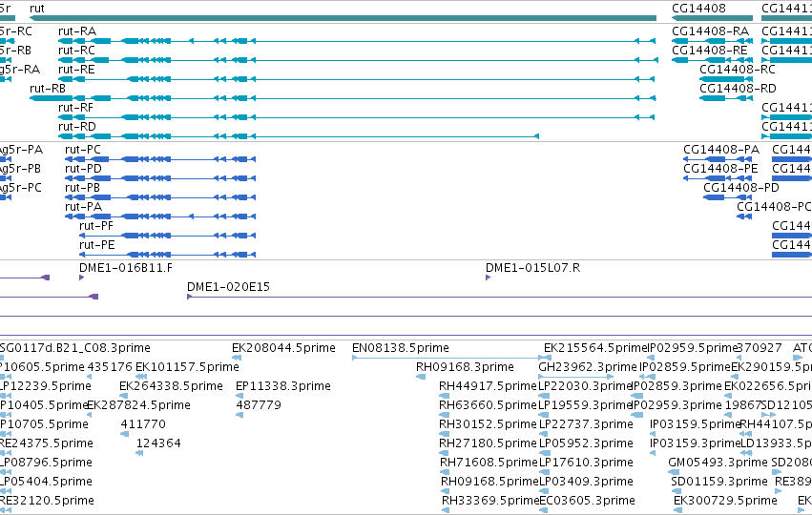Screen dimensions: 812x515
Task: Click protein CG14408-PE
Action: click(720, 169)
